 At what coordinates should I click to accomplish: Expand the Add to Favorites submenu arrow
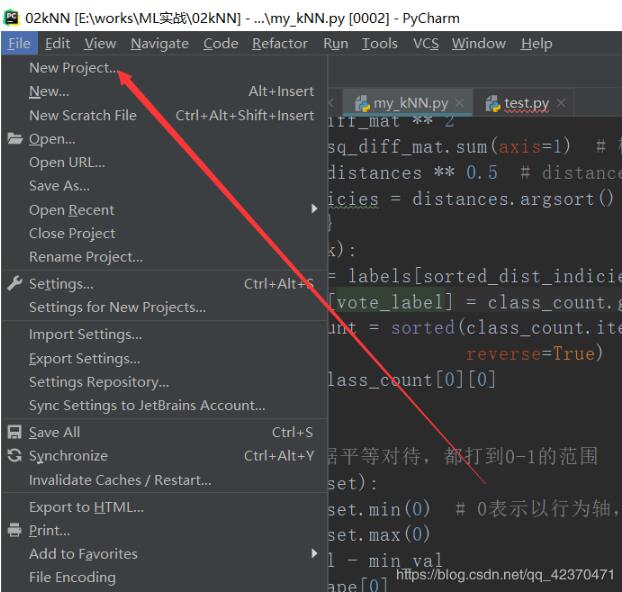click(314, 553)
